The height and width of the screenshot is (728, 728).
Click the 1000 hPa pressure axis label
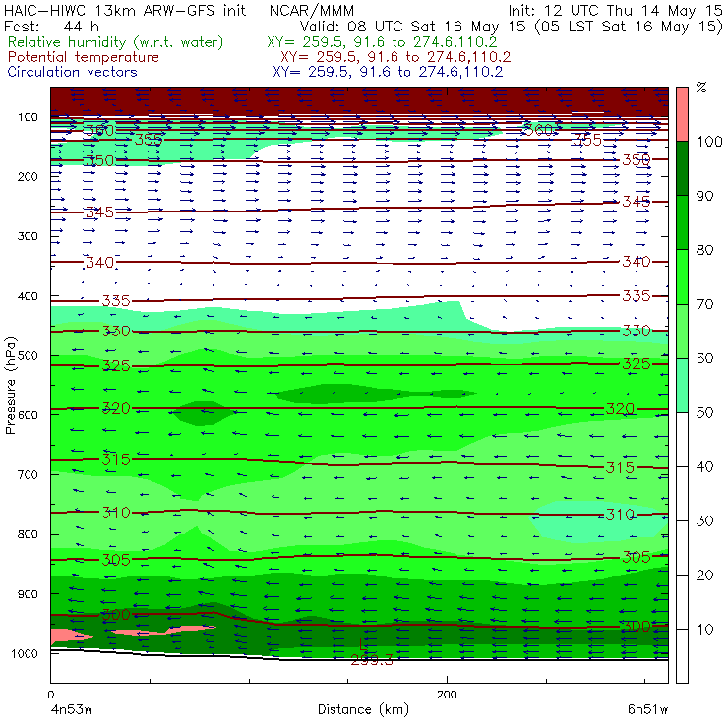(25, 653)
